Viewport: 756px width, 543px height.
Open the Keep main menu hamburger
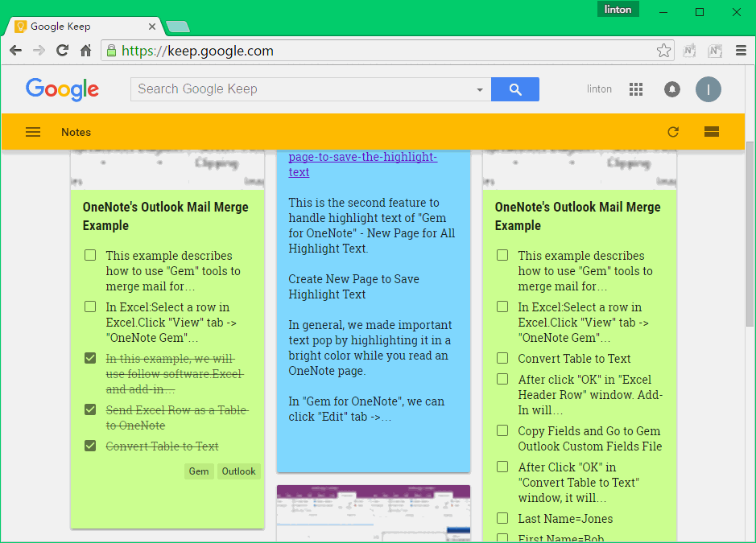pos(33,132)
